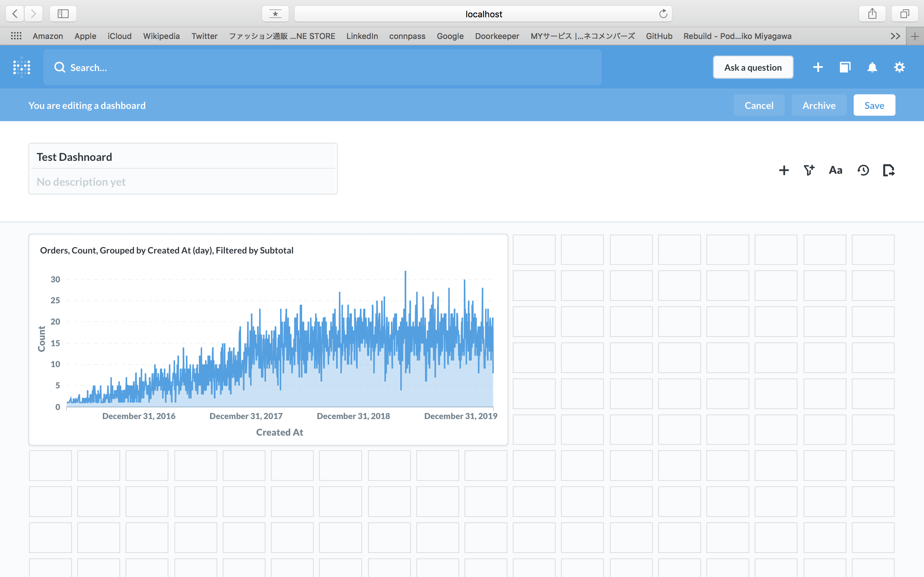Open the collections browse icon in header
The image size is (924, 577).
845,67
